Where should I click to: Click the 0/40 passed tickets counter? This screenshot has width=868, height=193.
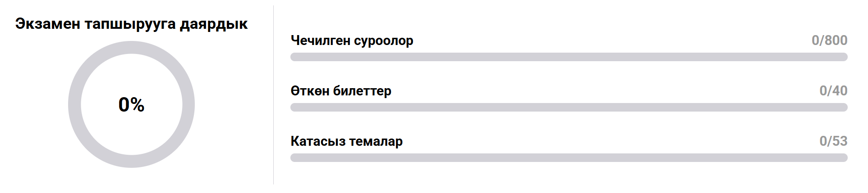pyautogui.click(x=833, y=91)
